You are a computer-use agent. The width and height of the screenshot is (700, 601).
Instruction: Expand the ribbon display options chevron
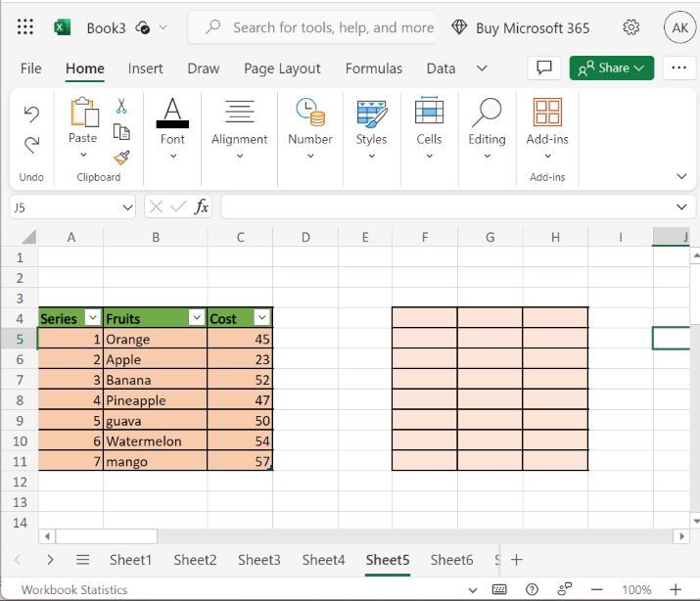(x=681, y=176)
